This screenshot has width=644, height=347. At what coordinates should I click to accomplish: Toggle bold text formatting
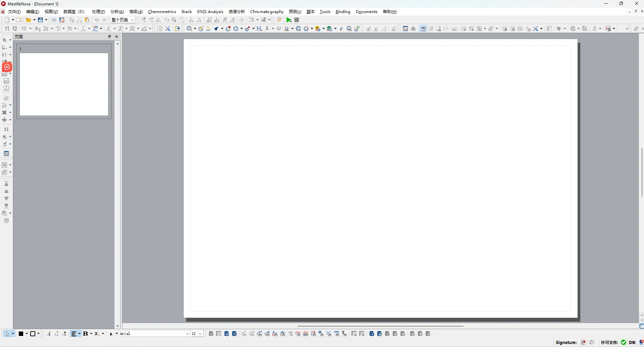pos(86,334)
